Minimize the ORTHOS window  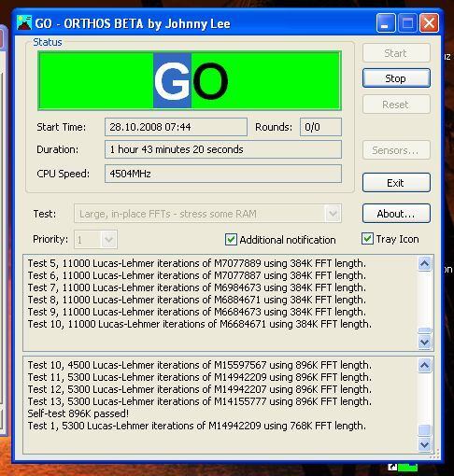[386, 22]
